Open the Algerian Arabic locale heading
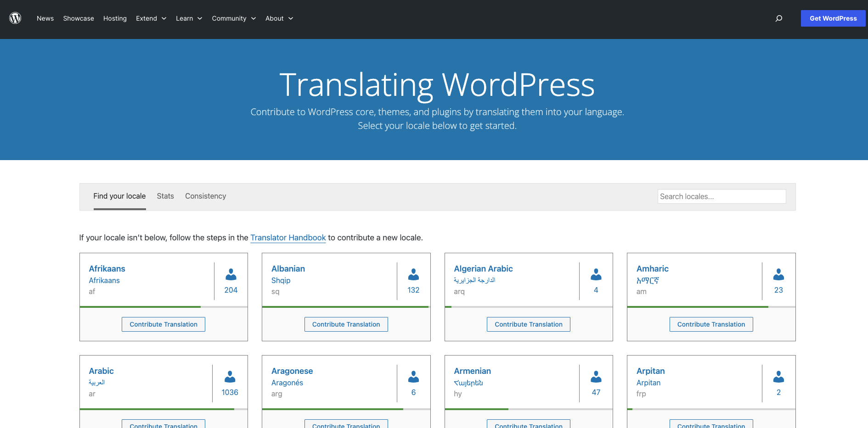 pos(483,269)
